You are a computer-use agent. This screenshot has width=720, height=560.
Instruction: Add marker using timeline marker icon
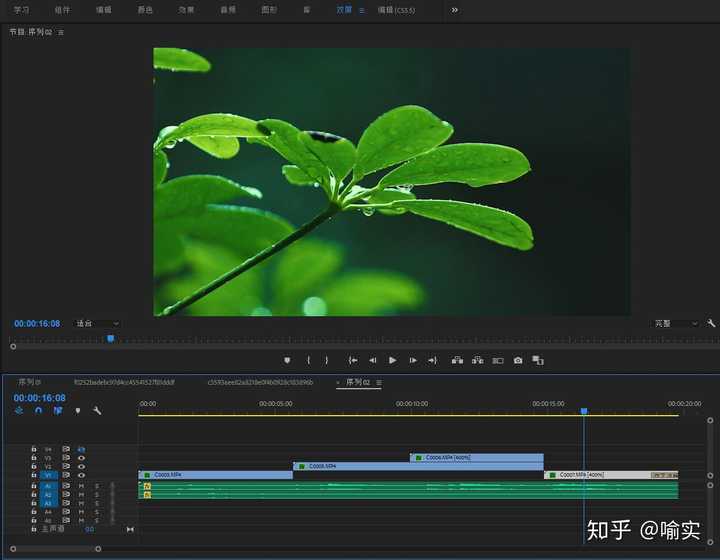click(78, 410)
